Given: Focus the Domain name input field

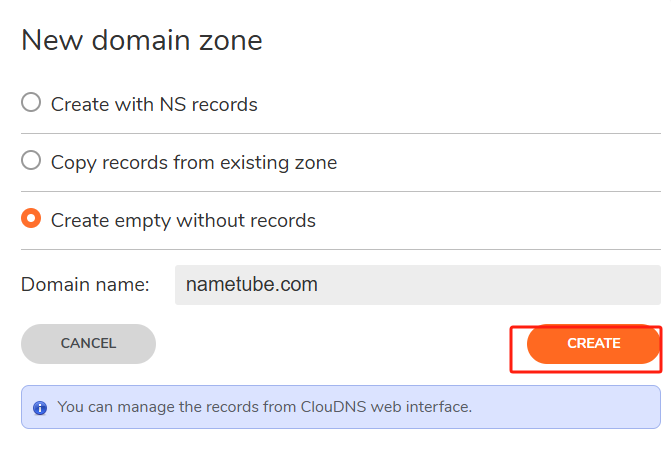Looking at the screenshot, I should 418,285.
